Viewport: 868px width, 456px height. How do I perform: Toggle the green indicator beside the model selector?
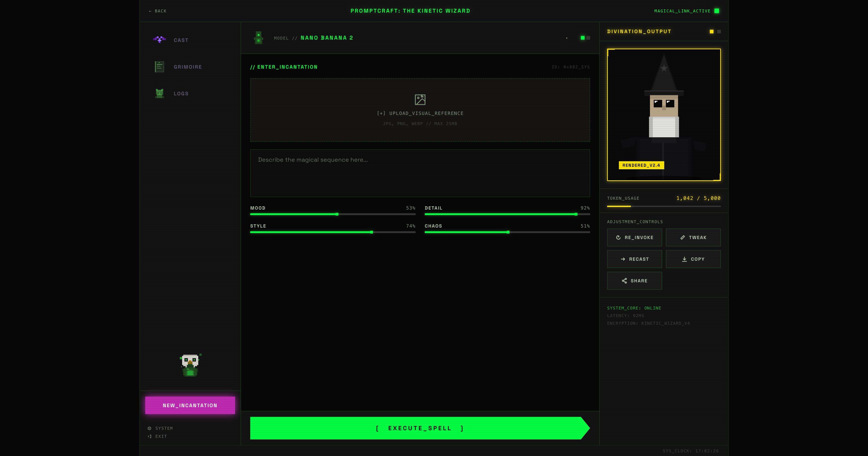point(583,38)
